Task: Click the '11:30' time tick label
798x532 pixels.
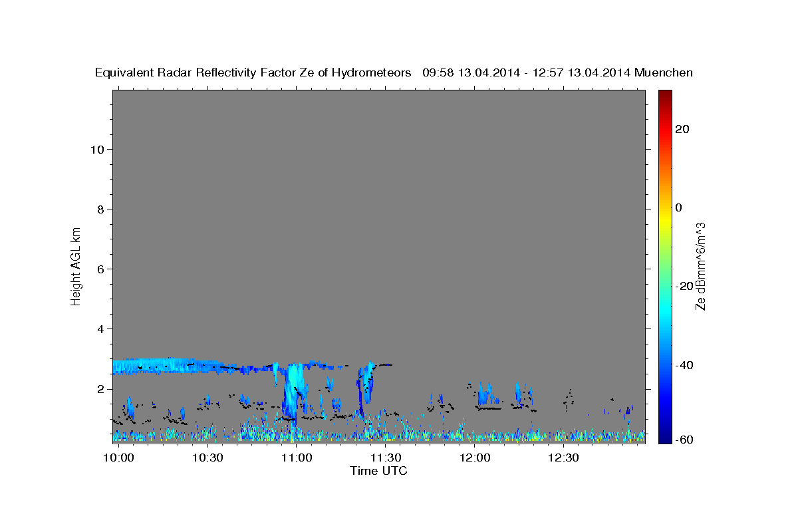Action: coord(386,458)
